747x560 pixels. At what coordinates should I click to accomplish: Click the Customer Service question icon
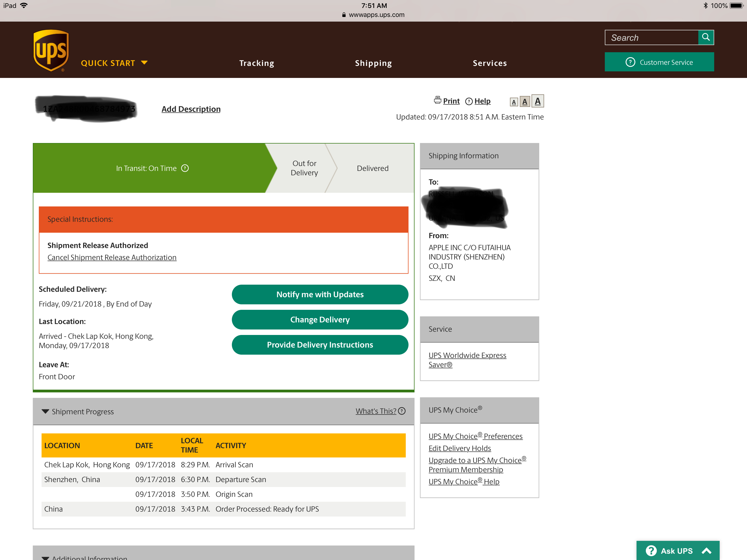(630, 62)
